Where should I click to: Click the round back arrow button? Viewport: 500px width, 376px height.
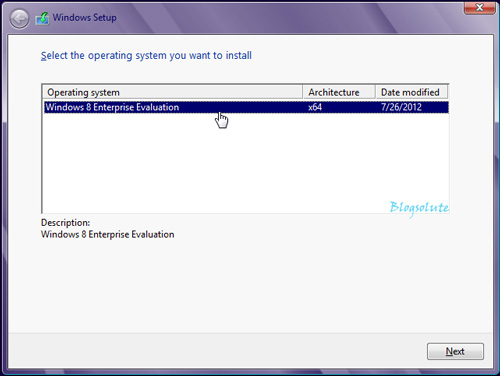pyautogui.click(x=19, y=18)
